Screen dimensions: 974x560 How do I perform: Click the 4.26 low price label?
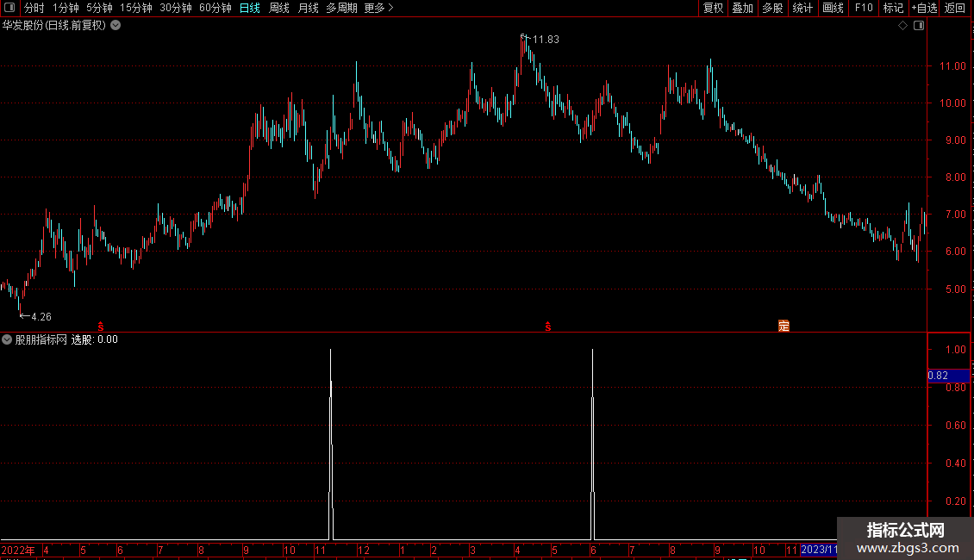click(x=41, y=317)
